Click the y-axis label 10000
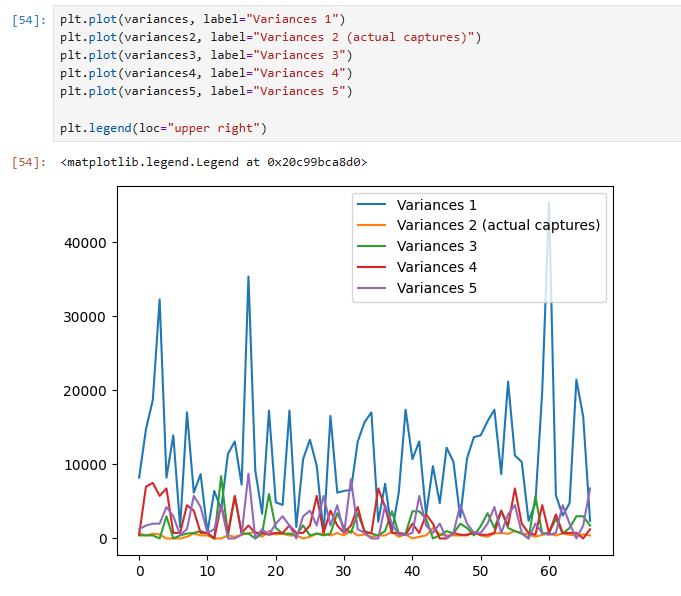This screenshot has width=681, height=596. 85,465
